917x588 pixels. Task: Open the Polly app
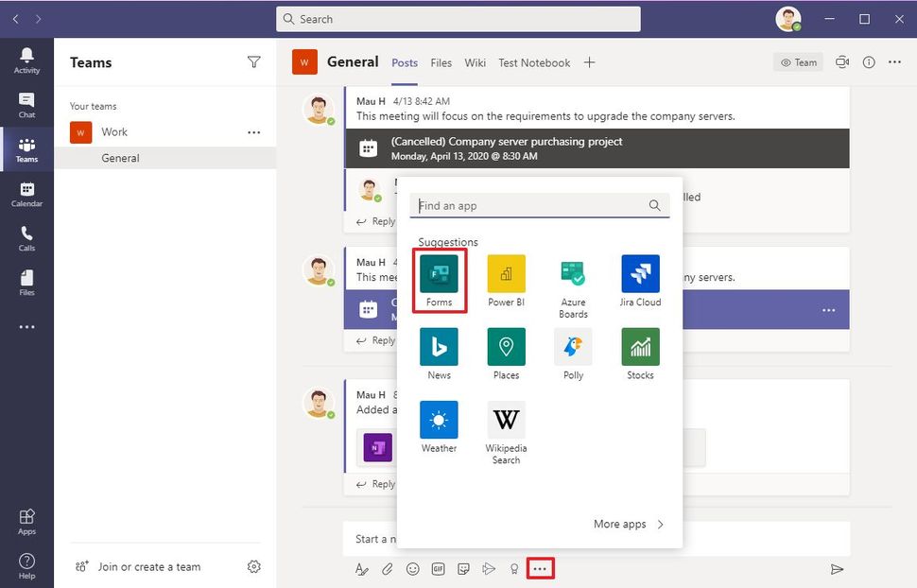coord(573,350)
